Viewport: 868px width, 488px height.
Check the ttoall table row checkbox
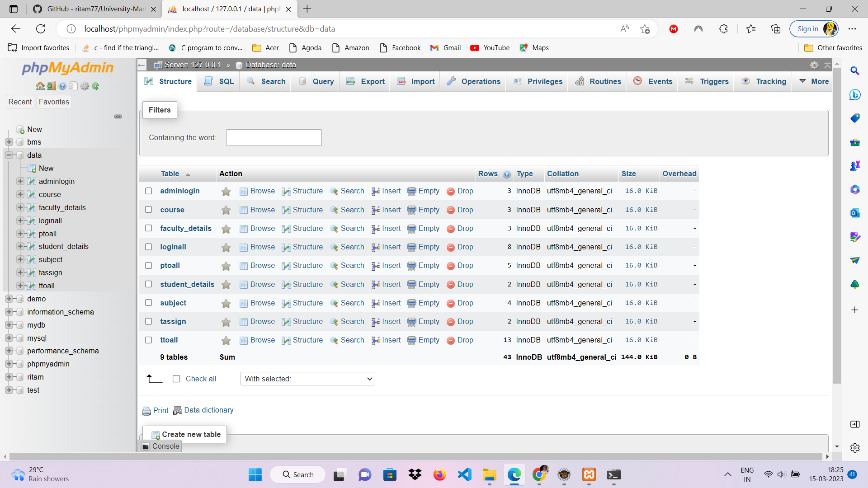tap(148, 340)
